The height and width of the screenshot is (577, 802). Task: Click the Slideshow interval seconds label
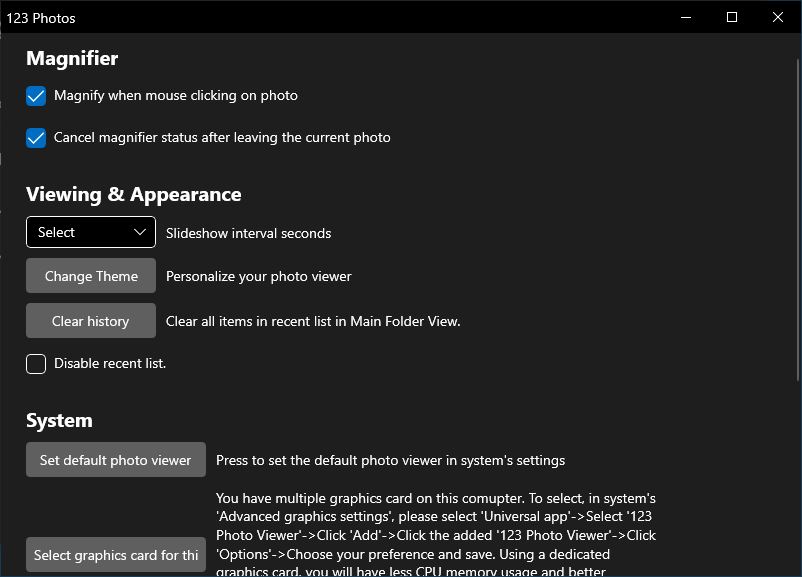click(249, 233)
